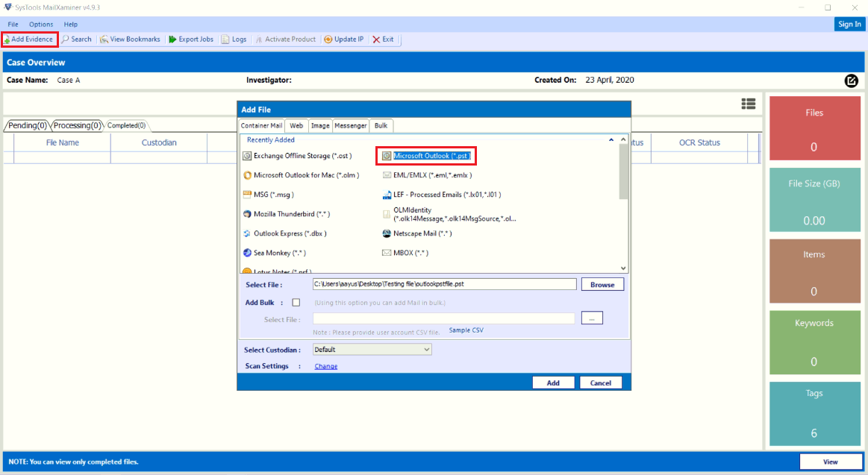Image resolution: width=868 pixels, height=475 pixels.
Task: Select OLMIdentity file type
Action: (449, 214)
